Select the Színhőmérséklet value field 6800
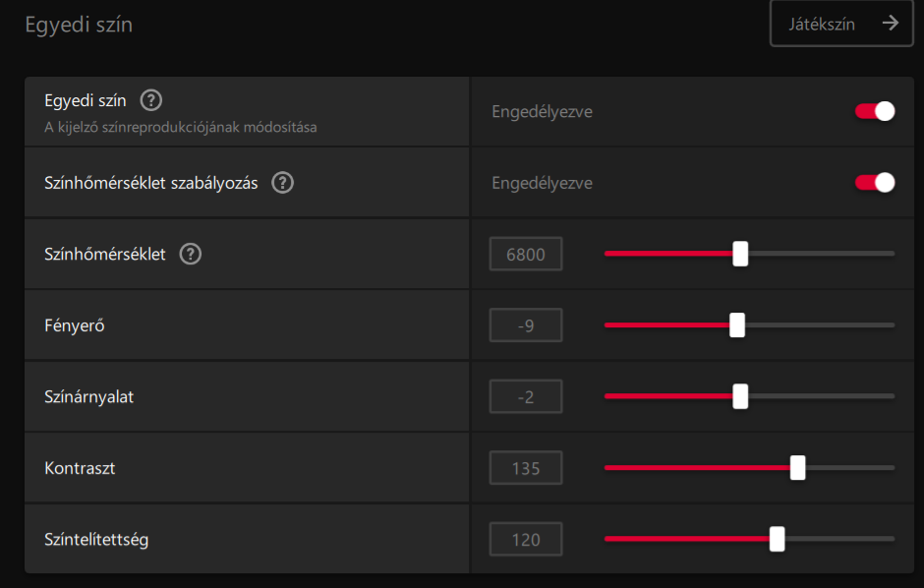 pos(526,254)
